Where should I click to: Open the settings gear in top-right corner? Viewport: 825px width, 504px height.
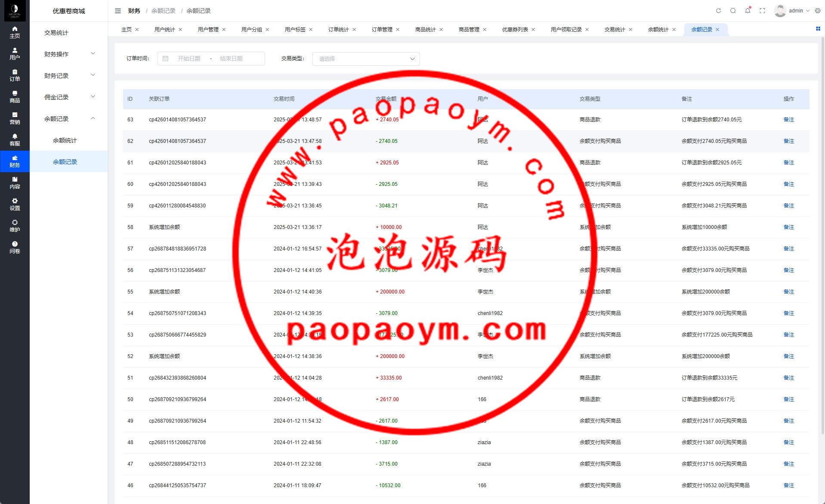818,11
